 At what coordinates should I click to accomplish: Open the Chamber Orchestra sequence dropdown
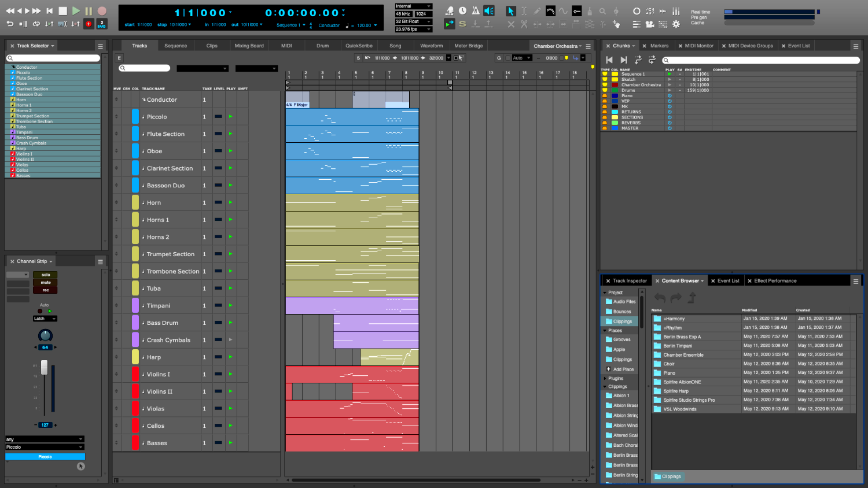pyautogui.click(x=557, y=45)
